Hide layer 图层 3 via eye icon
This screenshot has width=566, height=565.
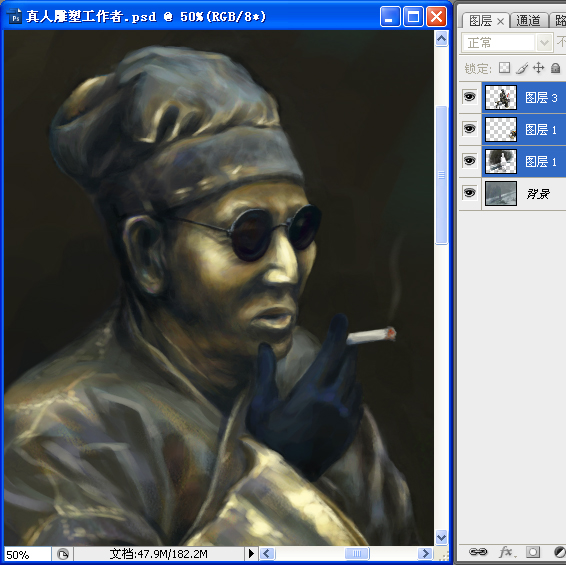[470, 97]
